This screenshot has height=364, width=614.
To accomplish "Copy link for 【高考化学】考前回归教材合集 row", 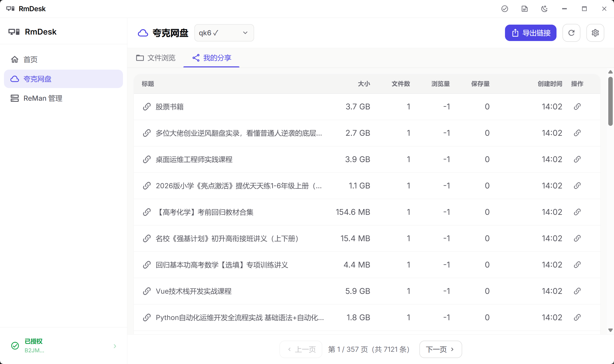I will (577, 212).
